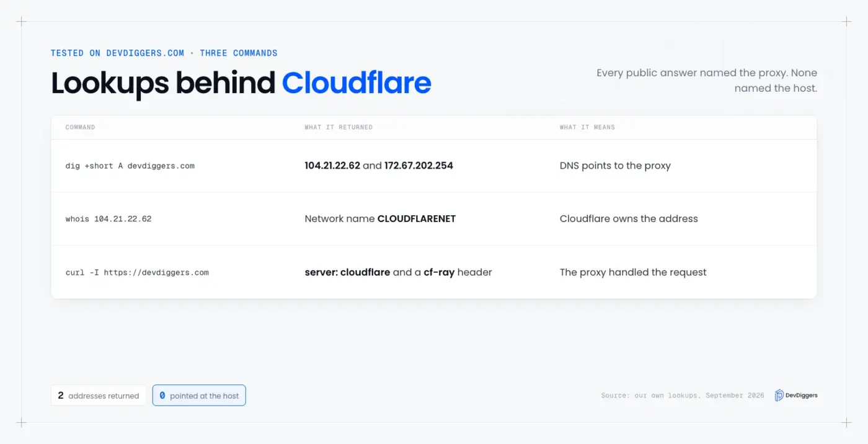Viewport: 868px width, 444px height.
Task: Click the "0 pointed at the host" badge
Action: [x=199, y=396]
